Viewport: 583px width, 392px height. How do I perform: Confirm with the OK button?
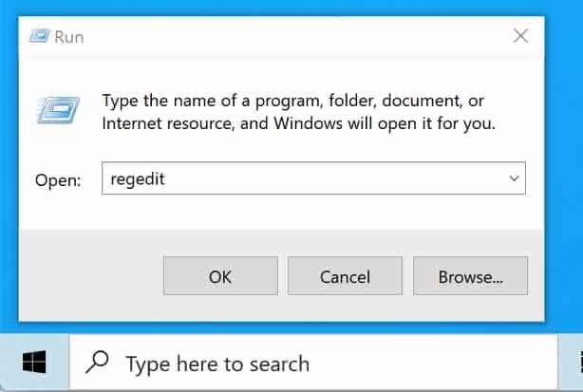tap(220, 276)
